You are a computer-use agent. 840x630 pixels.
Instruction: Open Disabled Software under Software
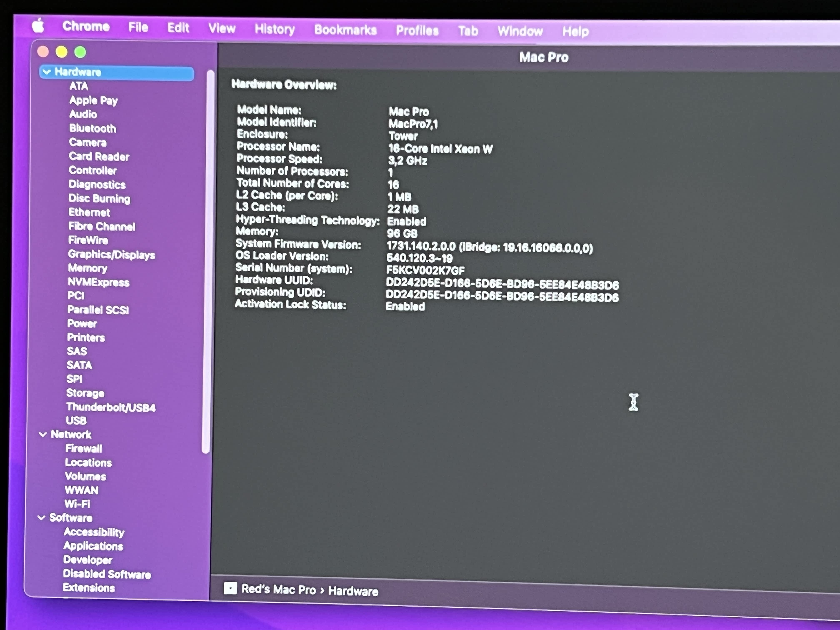click(107, 574)
